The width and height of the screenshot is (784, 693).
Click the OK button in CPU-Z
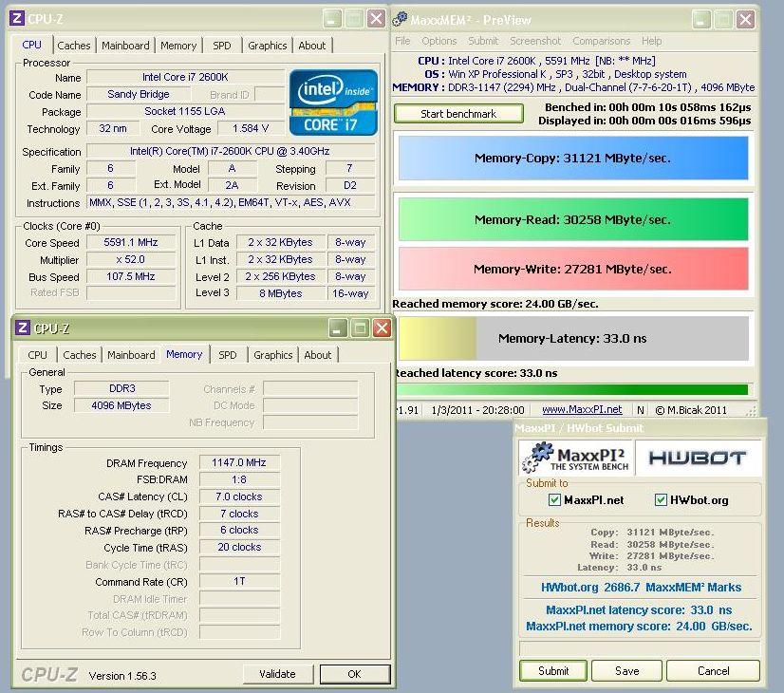coord(354,674)
